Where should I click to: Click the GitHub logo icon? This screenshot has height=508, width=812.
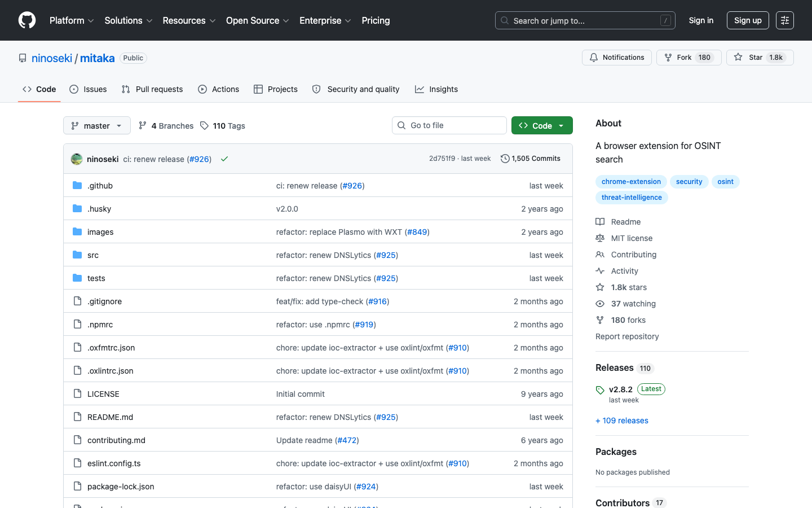click(x=27, y=20)
